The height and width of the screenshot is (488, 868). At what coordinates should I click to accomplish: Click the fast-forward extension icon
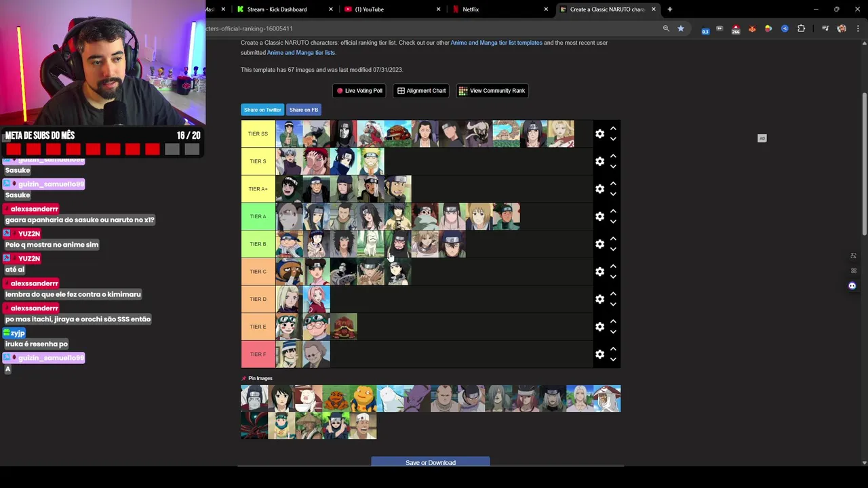tap(719, 28)
